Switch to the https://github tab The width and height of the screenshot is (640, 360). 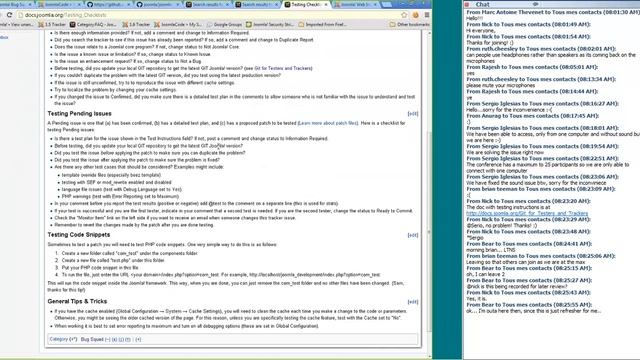point(109,4)
